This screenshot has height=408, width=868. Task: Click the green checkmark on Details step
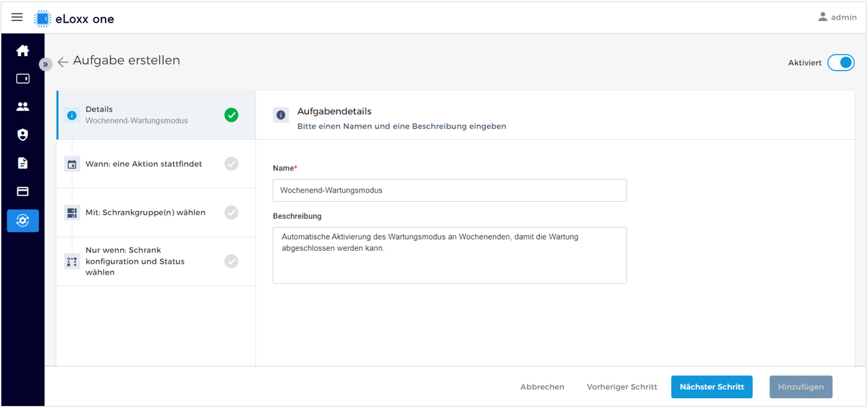click(232, 115)
